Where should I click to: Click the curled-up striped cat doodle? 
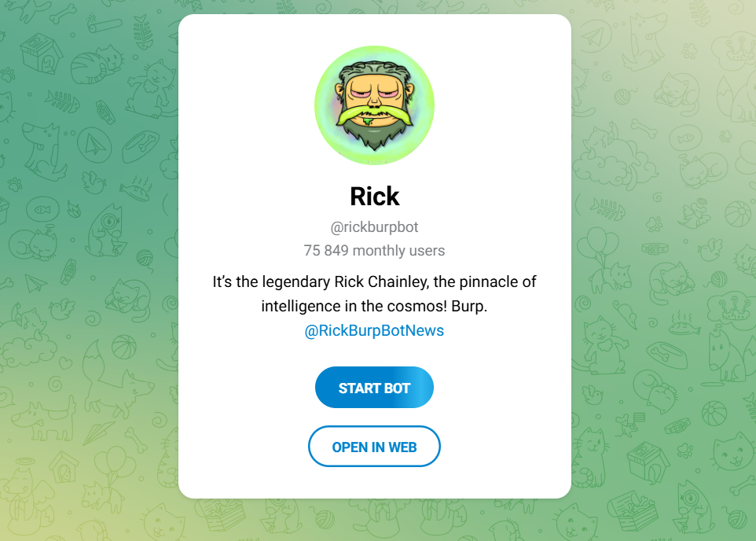tap(97, 65)
